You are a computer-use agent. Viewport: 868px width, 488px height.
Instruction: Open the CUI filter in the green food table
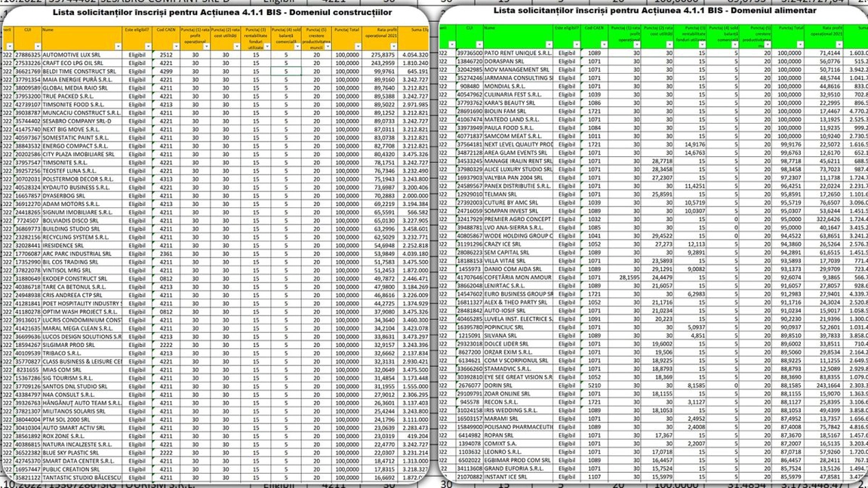click(479, 45)
